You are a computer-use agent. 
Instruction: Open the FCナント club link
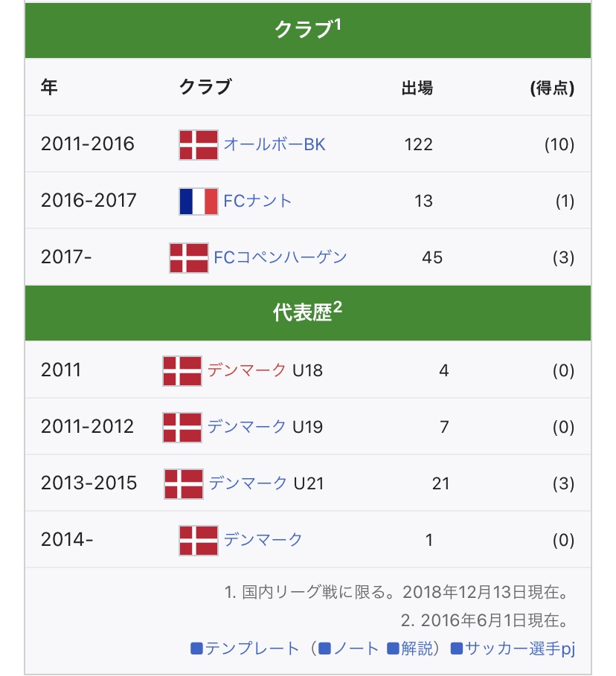[x=257, y=201]
